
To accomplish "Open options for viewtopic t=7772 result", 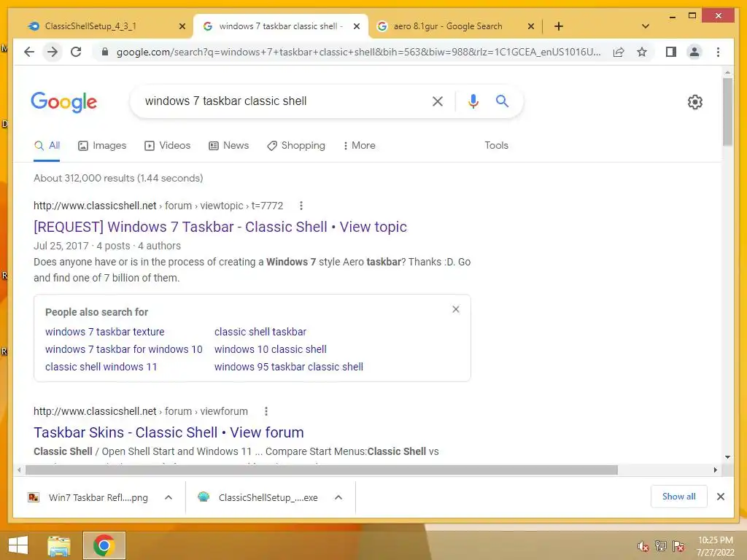I will 301,206.
